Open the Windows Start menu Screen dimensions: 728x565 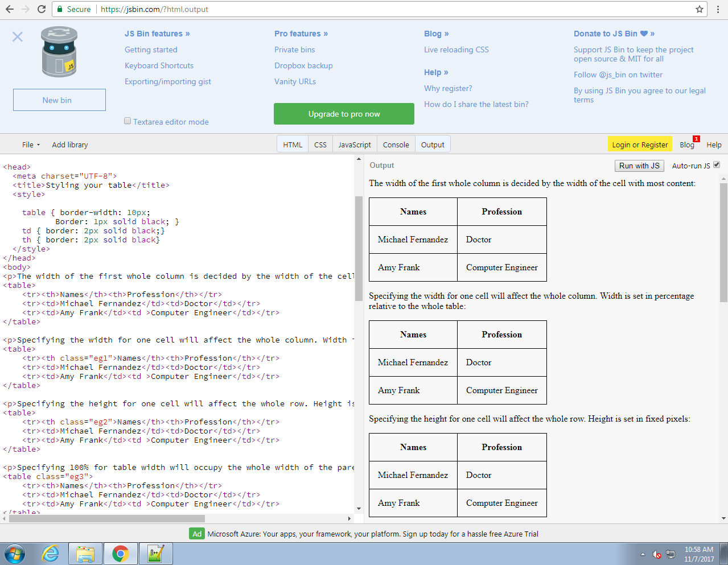tap(15, 554)
